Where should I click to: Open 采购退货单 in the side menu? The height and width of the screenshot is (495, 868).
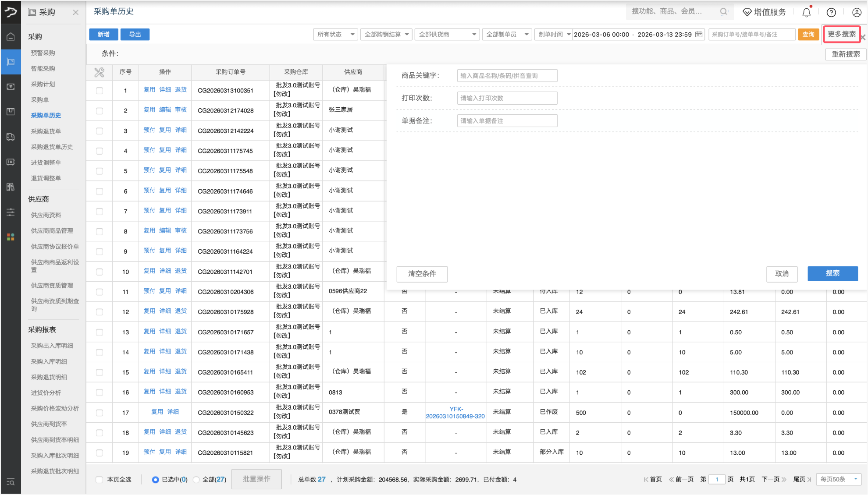click(46, 131)
